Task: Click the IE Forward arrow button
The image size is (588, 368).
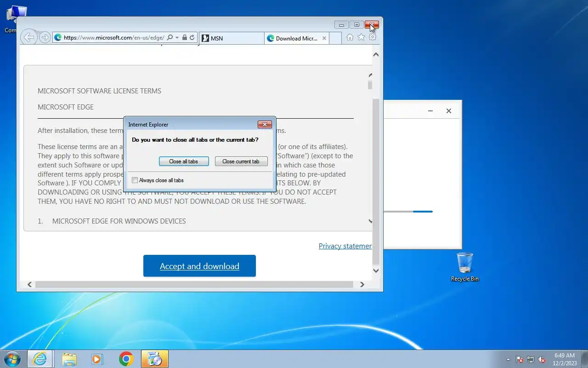Action: click(45, 37)
